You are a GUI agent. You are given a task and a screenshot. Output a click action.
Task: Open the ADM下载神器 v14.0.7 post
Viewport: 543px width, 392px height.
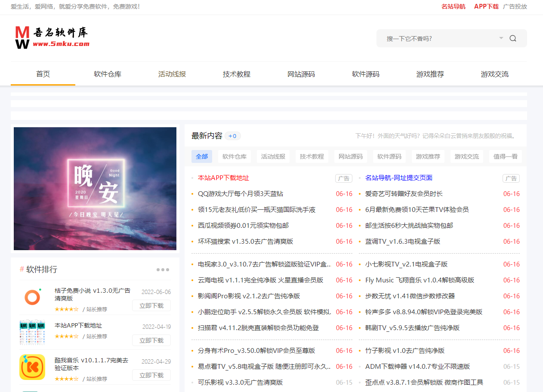(x=417, y=367)
